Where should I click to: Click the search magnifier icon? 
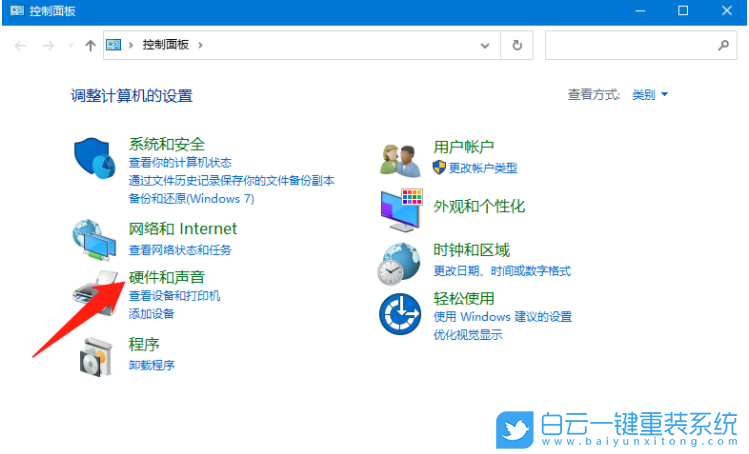pyautogui.click(x=723, y=45)
